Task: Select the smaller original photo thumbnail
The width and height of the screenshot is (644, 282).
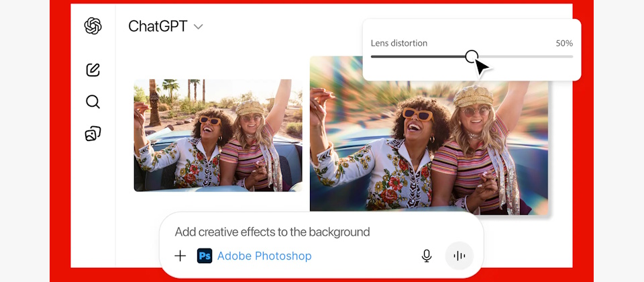Action: point(217,135)
